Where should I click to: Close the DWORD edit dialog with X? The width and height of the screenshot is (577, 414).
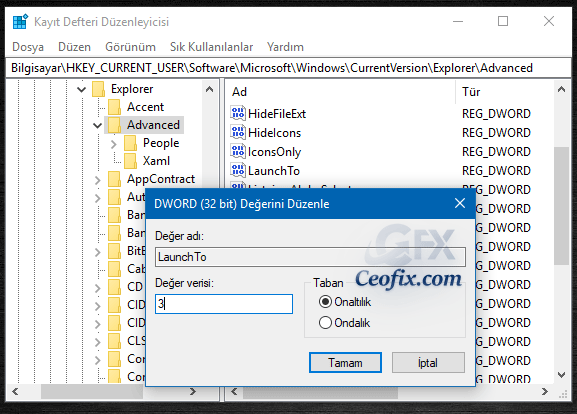[x=460, y=203]
